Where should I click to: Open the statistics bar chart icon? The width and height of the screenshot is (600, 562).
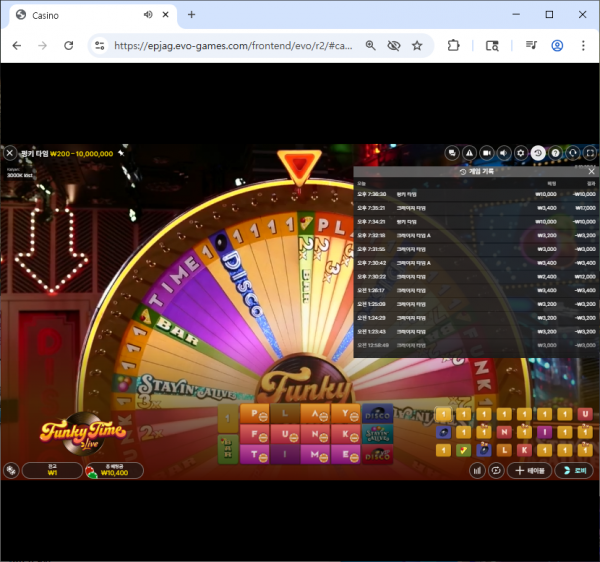click(x=478, y=470)
